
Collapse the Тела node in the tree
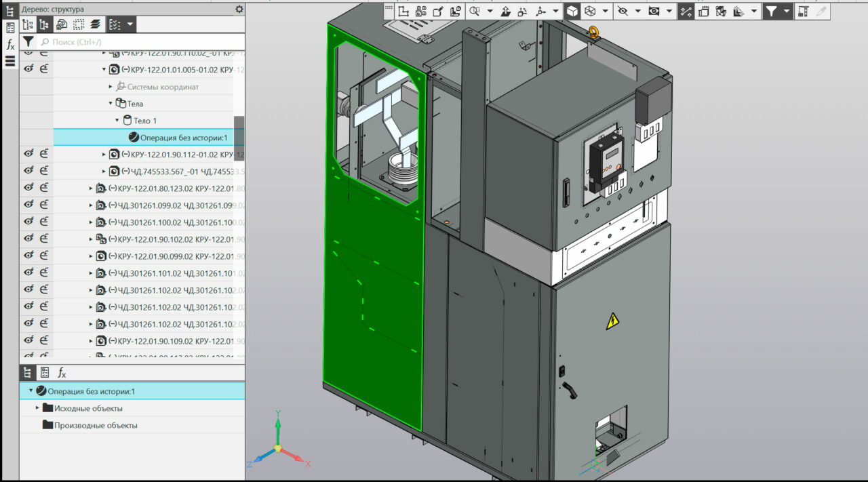[111, 104]
